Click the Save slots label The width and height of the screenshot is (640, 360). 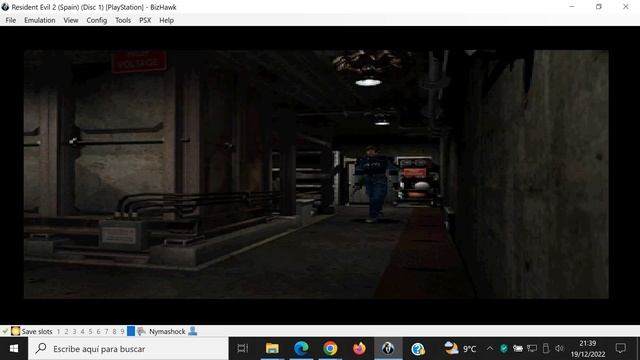coord(37,331)
